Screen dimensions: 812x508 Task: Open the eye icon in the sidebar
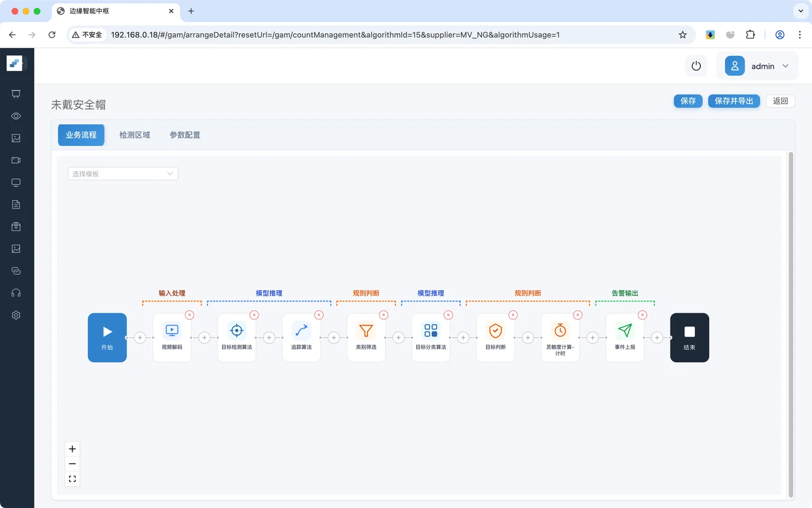[x=16, y=116]
